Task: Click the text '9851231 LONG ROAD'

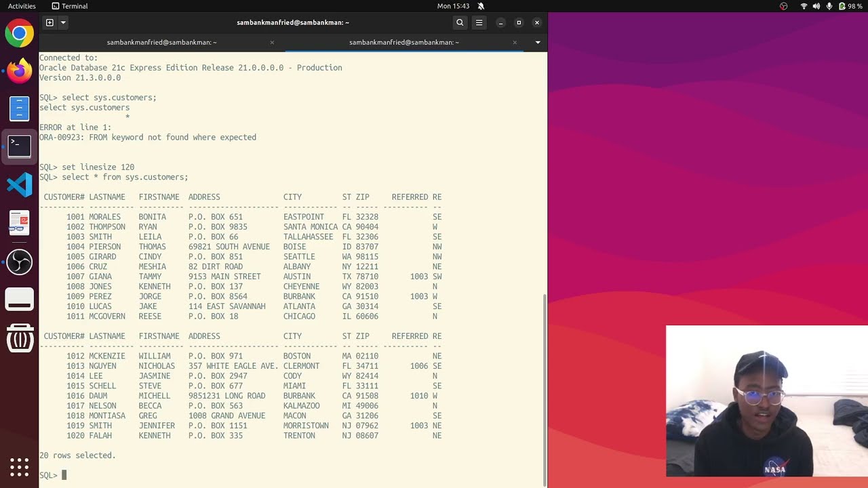Action: pyautogui.click(x=227, y=396)
